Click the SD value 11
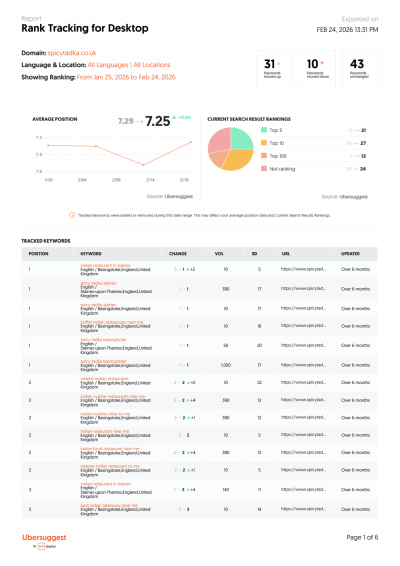400x566 pixels. click(259, 490)
